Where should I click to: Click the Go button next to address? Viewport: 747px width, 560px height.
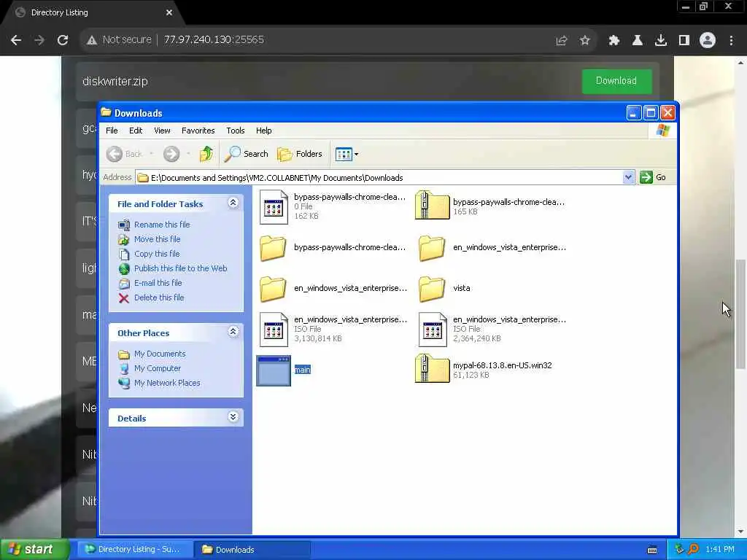[653, 177]
